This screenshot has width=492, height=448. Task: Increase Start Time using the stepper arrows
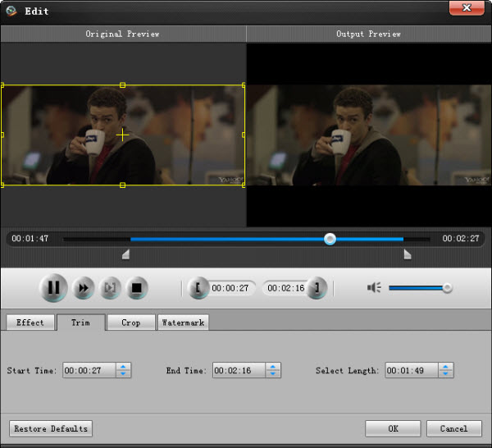point(123,367)
